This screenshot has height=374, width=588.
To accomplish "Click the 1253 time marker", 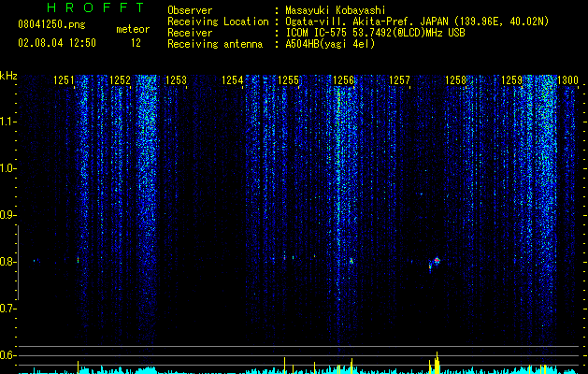I will coord(176,79).
